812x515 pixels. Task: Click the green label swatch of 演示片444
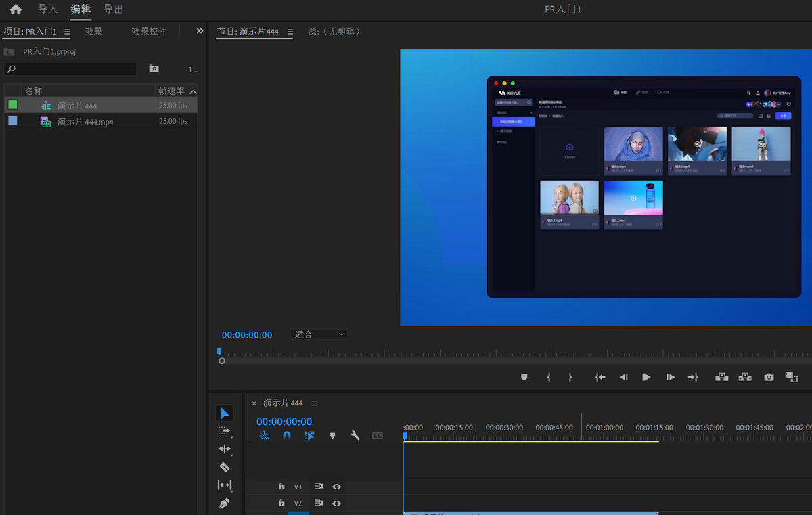(12, 105)
